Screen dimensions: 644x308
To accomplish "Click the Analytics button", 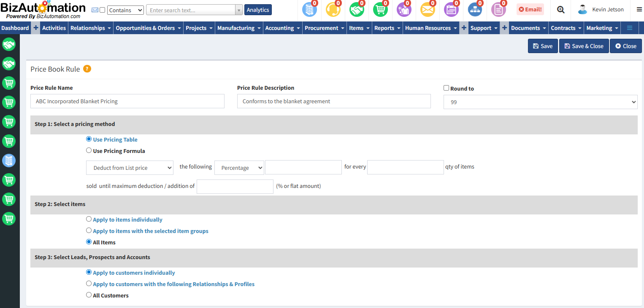I will pos(258,10).
